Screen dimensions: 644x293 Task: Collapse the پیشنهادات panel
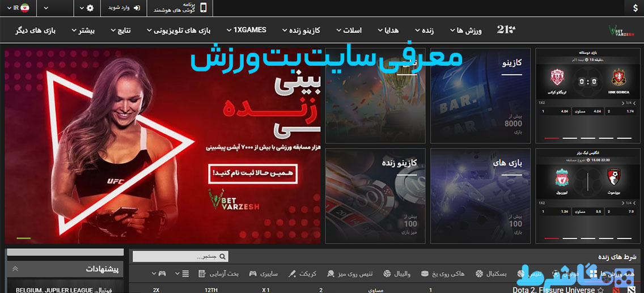pyautogui.click(x=15, y=269)
